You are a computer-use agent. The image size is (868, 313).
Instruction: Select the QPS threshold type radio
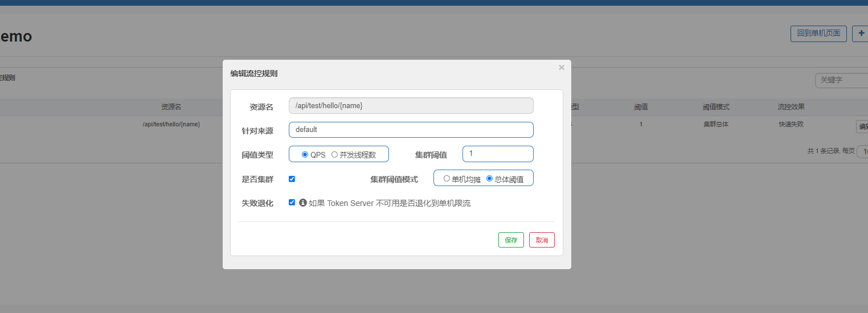click(305, 154)
